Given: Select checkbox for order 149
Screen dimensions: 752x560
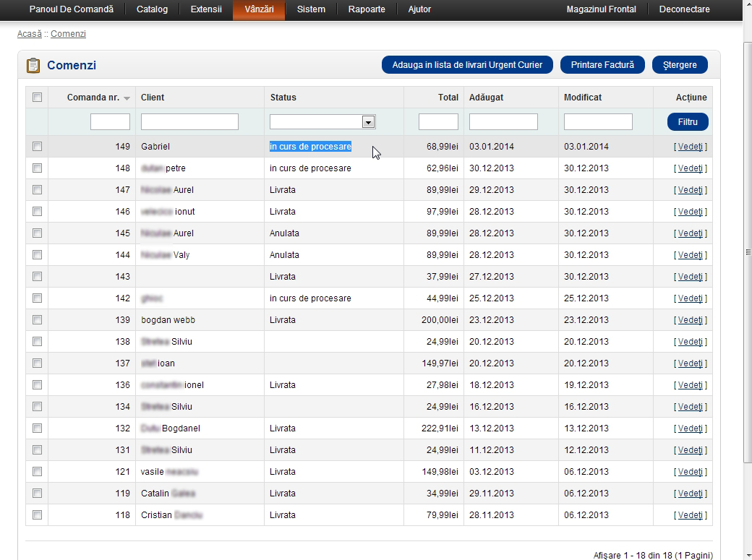Looking at the screenshot, I should (x=37, y=147).
